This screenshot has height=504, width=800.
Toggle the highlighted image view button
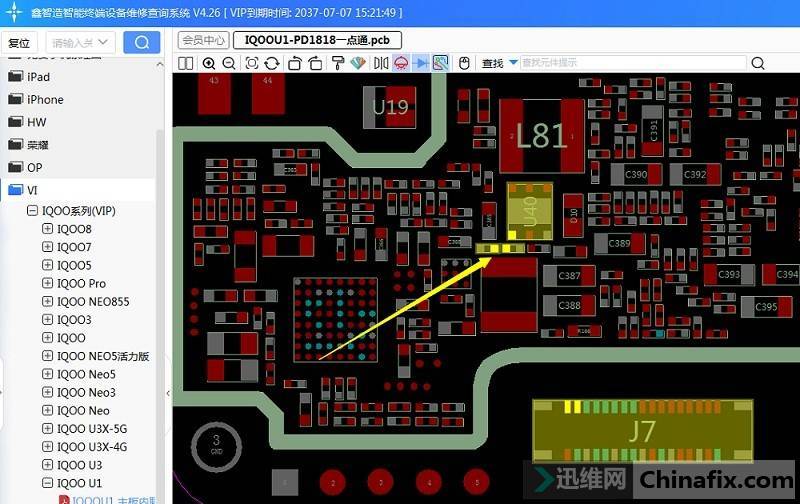pyautogui.click(x=440, y=63)
